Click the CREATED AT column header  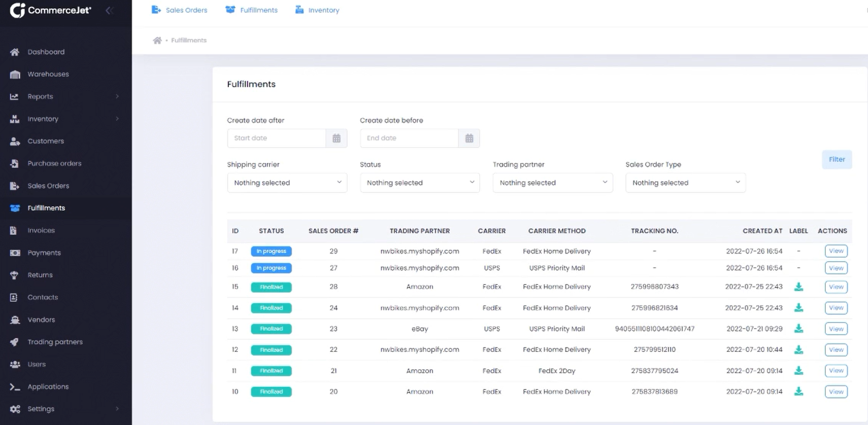762,231
